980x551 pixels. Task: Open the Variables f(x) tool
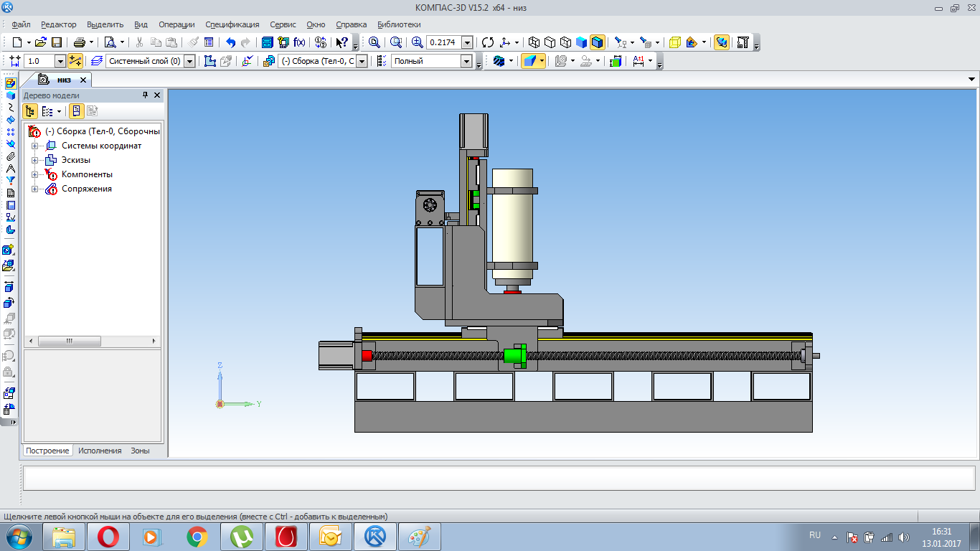299,42
